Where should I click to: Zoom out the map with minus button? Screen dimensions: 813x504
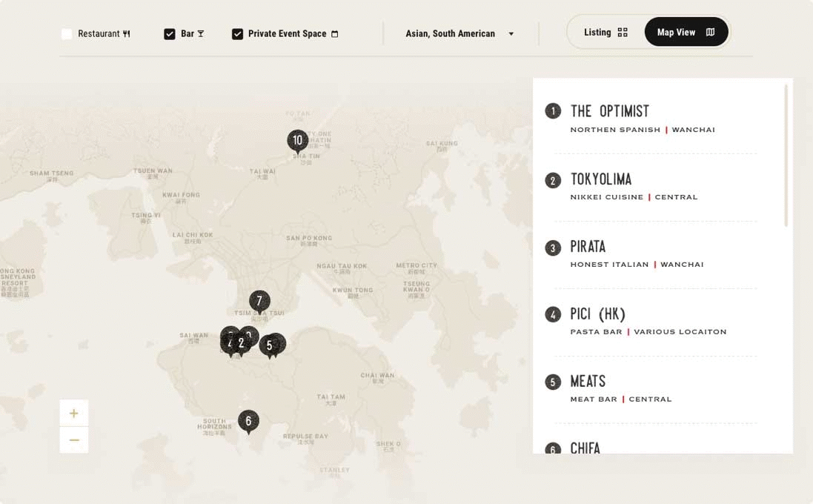[x=73, y=440]
